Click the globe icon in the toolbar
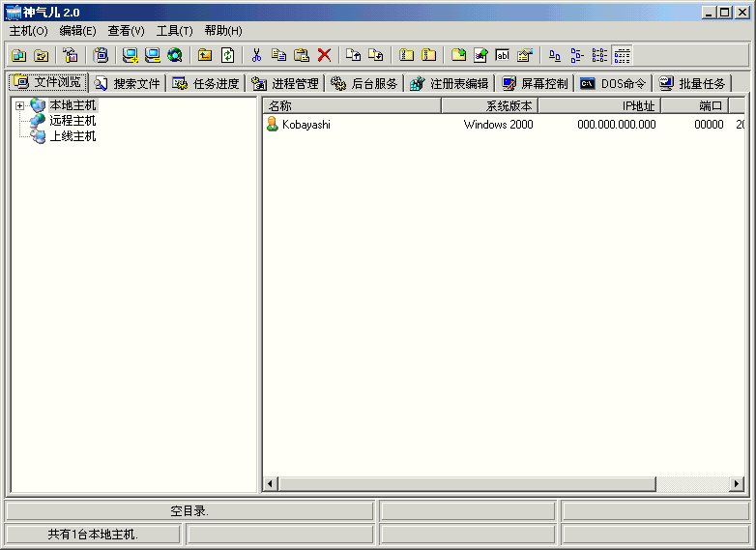 coord(175,56)
